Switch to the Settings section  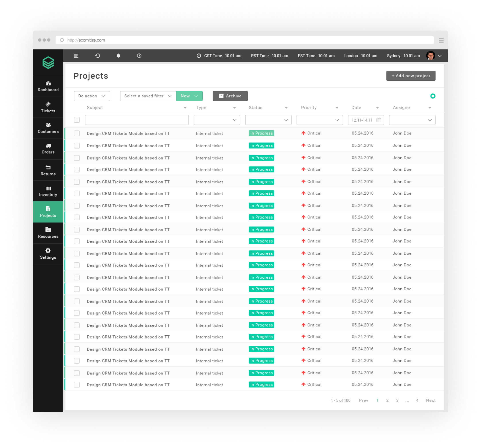coord(48,254)
